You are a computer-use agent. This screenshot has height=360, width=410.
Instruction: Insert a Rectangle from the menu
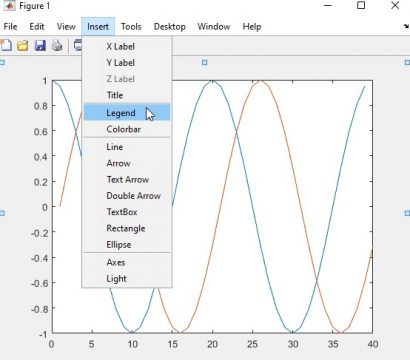pyautogui.click(x=127, y=229)
